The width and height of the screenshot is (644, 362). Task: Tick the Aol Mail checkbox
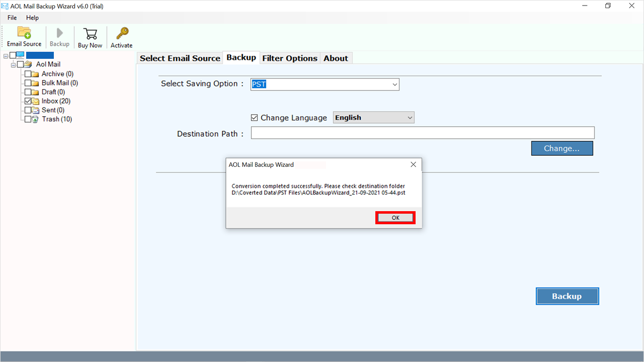(x=20, y=64)
